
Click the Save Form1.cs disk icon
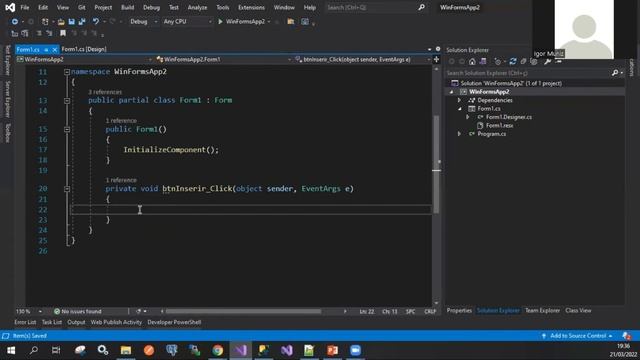71,22
